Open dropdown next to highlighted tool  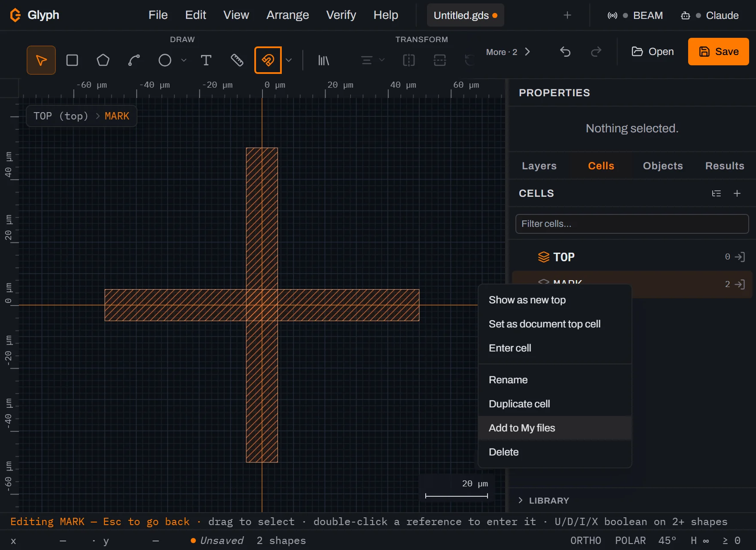[289, 60]
